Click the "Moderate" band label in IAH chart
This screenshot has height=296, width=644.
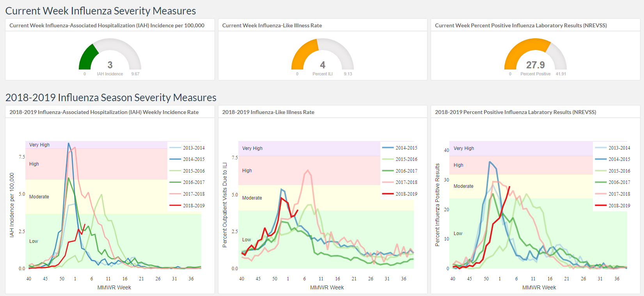39,197
